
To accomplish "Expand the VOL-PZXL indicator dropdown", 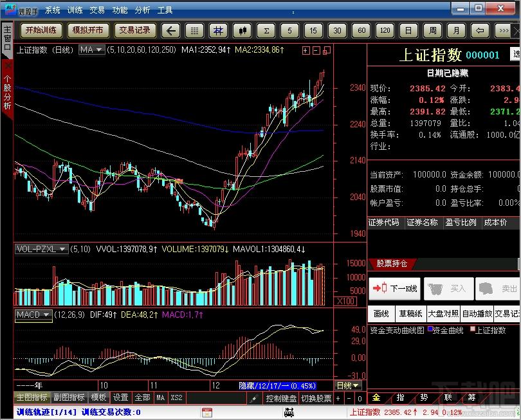I will [x=42, y=249].
